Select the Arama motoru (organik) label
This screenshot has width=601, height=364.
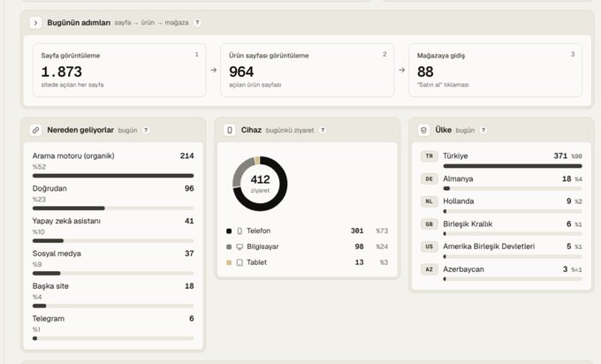73,156
